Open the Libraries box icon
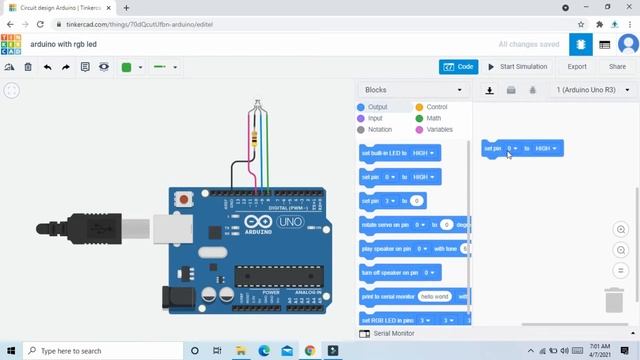640x360 pixels. 511,90
